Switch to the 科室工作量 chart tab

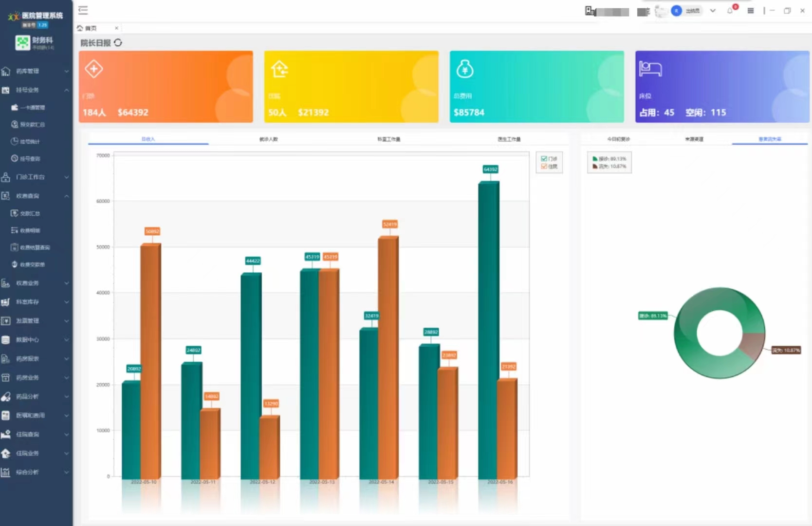(x=388, y=139)
